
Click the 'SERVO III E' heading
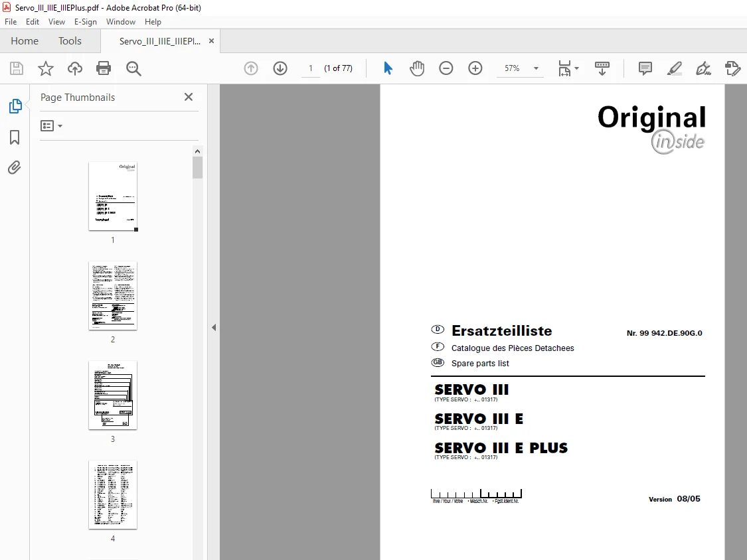coord(479,419)
